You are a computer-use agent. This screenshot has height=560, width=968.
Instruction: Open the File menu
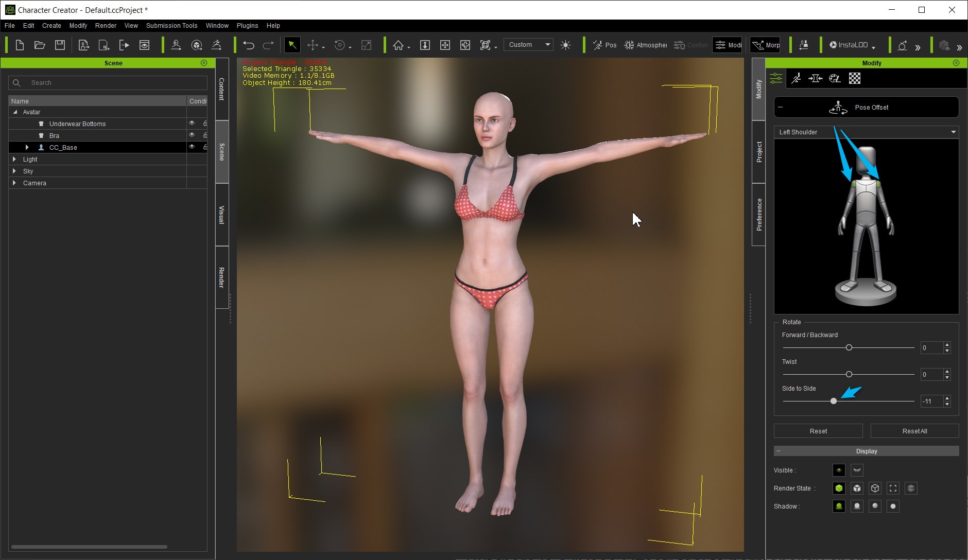coord(9,25)
